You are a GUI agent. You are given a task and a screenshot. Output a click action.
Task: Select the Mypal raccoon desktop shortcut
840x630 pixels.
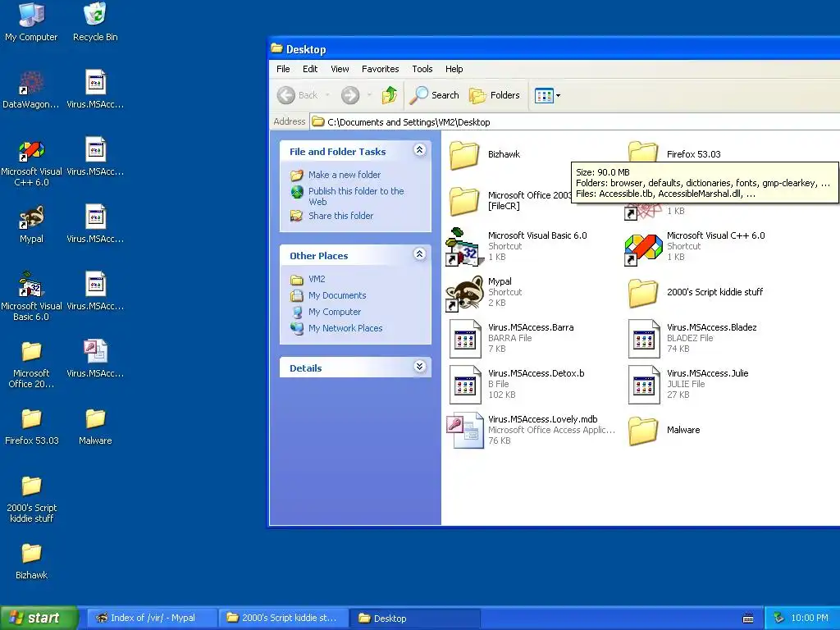[31, 224]
